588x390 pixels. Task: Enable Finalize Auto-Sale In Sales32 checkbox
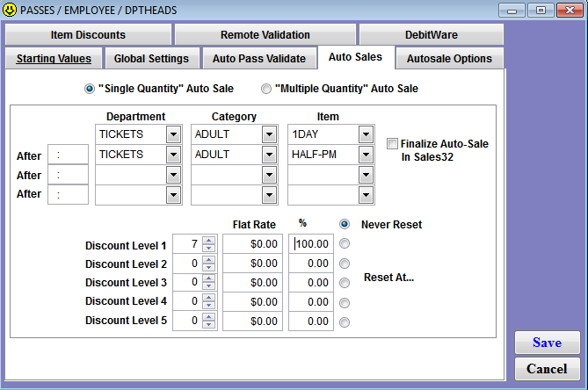point(392,143)
